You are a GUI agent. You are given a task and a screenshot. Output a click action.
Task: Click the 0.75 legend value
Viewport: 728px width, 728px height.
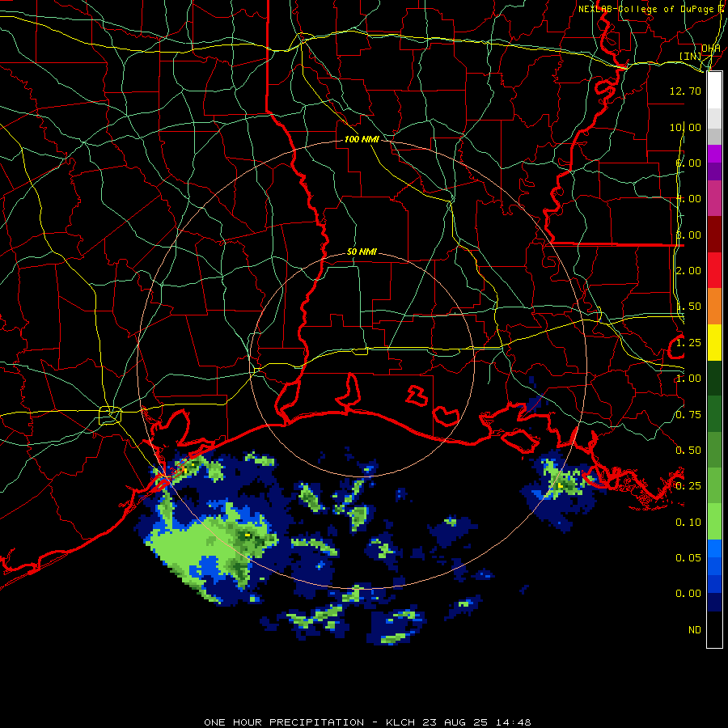[688, 415]
